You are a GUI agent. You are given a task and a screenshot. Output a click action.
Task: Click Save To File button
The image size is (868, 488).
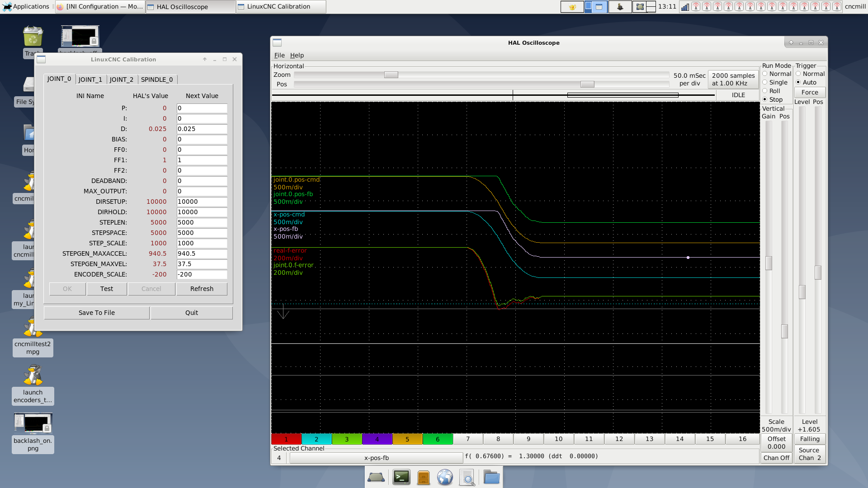point(97,313)
